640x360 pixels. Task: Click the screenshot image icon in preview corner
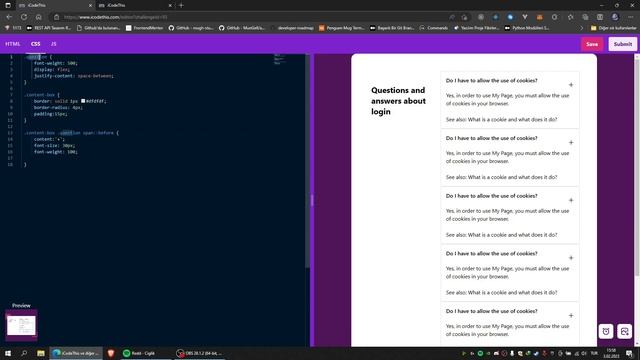coord(624,331)
